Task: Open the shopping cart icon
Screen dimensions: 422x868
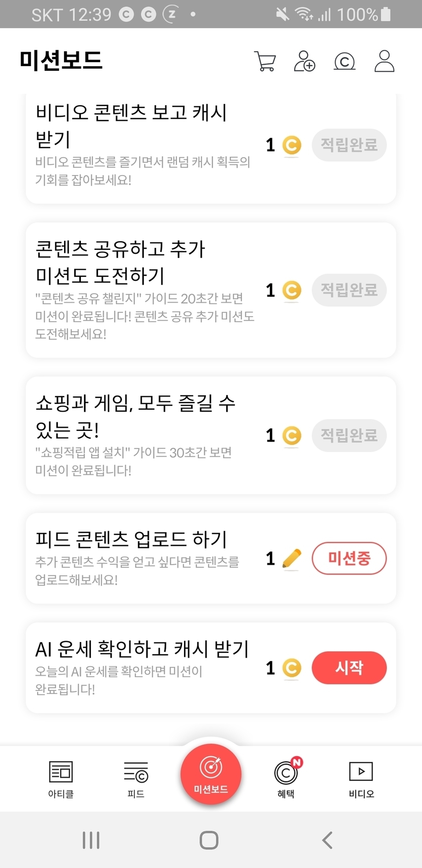Action: pyautogui.click(x=265, y=61)
